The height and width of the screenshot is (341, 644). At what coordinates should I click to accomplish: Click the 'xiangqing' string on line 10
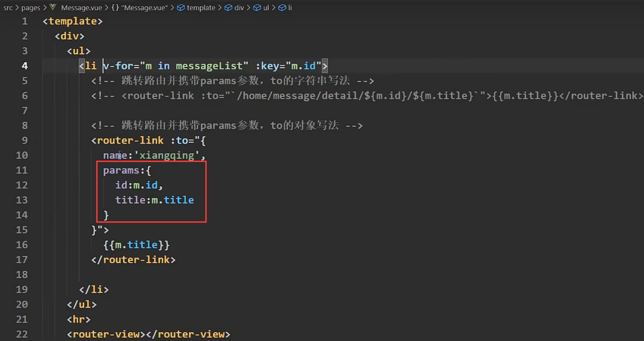167,156
